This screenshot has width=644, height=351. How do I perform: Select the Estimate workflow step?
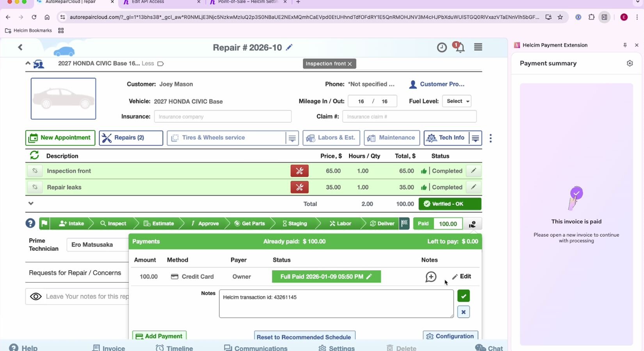tap(159, 223)
